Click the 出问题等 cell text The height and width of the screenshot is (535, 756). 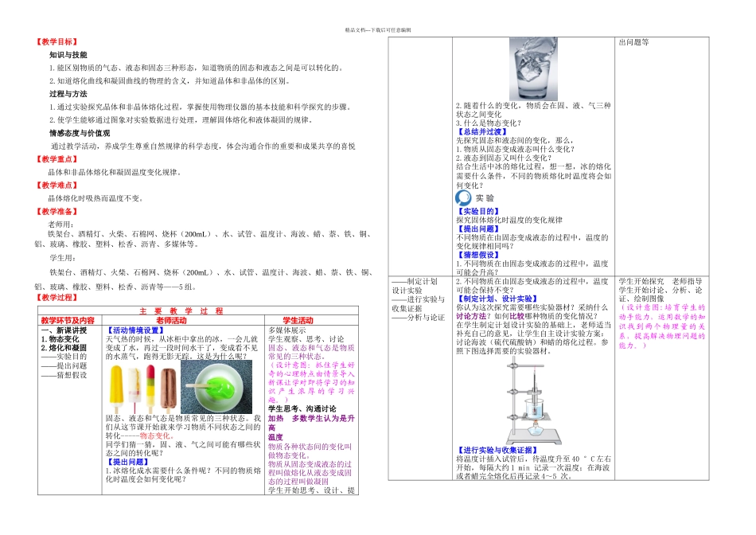click(x=633, y=42)
